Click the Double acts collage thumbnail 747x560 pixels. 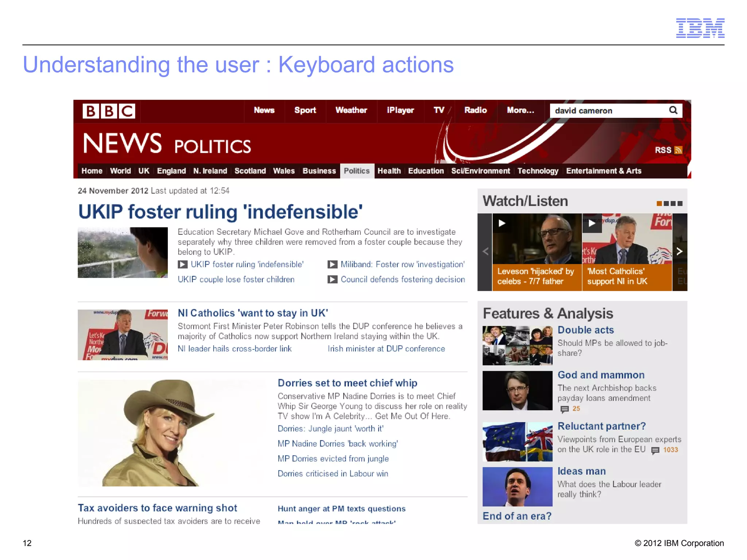tap(517, 346)
